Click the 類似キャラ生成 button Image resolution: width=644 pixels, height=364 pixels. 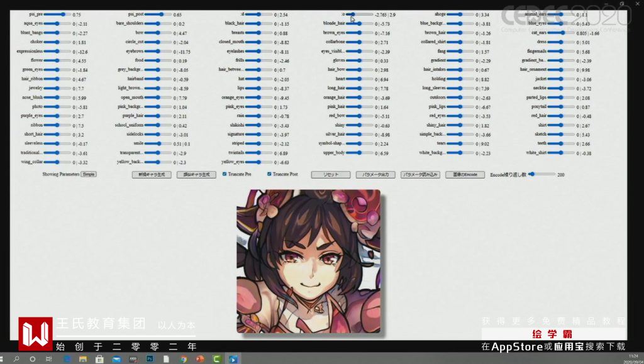(x=196, y=175)
